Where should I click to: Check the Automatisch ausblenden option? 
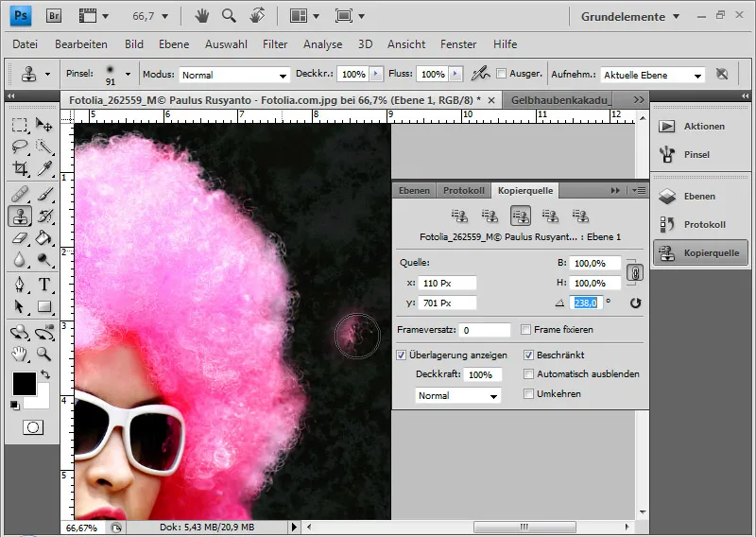point(529,374)
